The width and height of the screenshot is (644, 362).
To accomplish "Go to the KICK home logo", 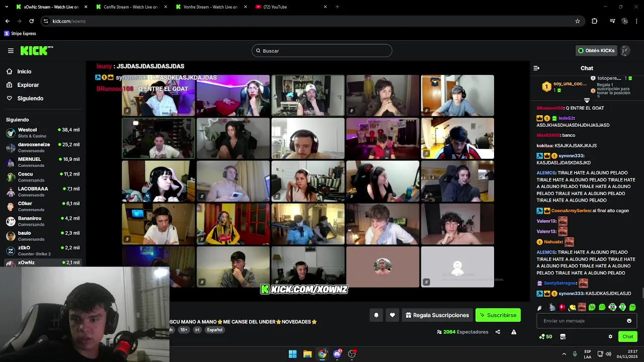I will pos(37,50).
